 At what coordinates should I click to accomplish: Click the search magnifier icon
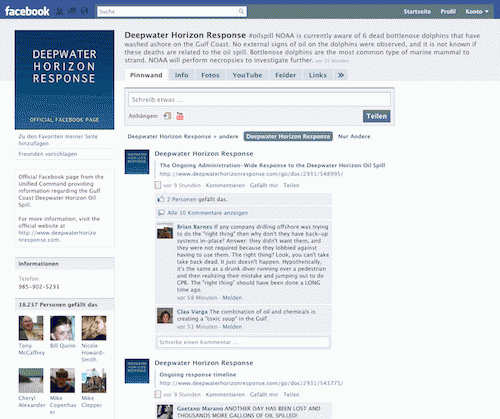tap(241, 11)
